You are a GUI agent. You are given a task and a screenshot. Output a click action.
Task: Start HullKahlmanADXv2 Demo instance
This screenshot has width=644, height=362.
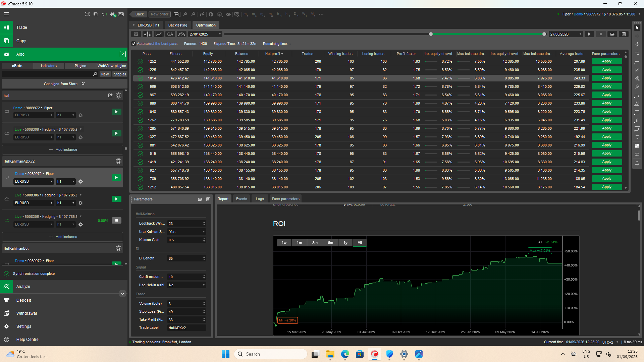pyautogui.click(x=116, y=178)
